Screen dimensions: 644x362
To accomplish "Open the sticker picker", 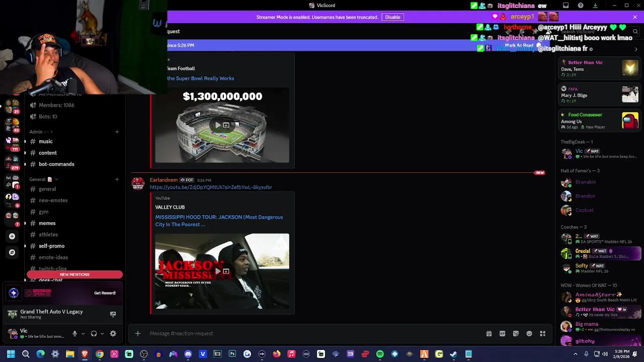I will coord(516,333).
